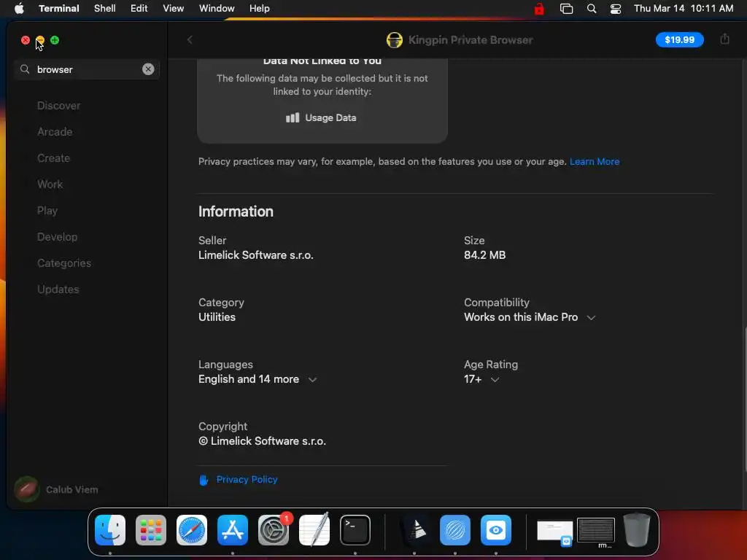Open the Edit menu
Screen dimensions: 747x560
coord(139,9)
